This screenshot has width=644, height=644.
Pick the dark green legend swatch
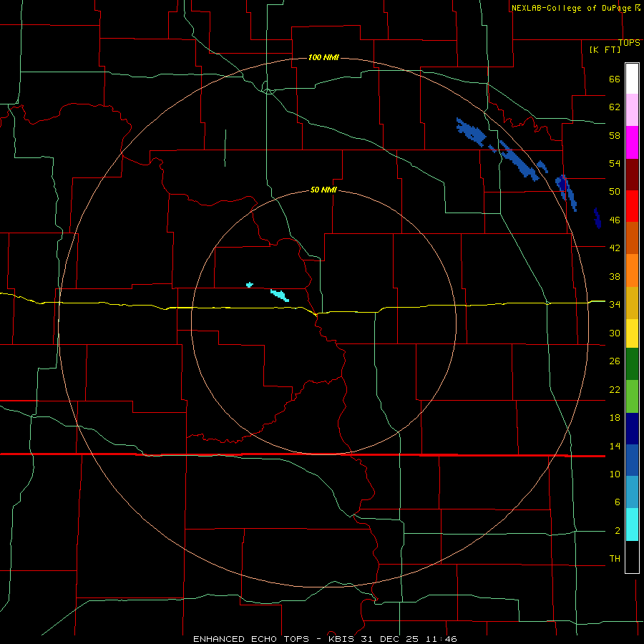point(632,364)
